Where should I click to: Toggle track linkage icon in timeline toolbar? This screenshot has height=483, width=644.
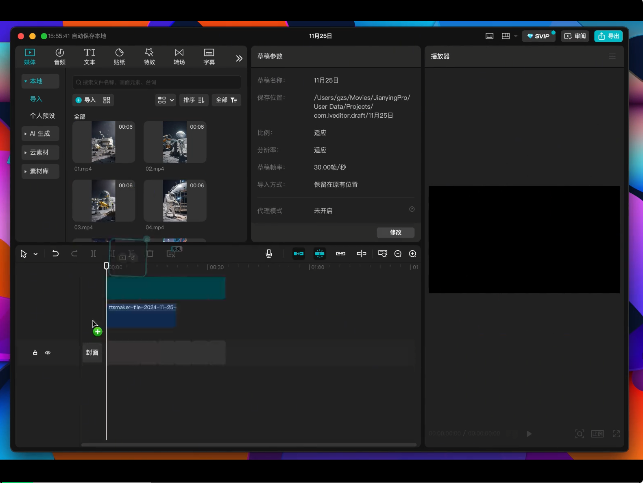(x=340, y=254)
